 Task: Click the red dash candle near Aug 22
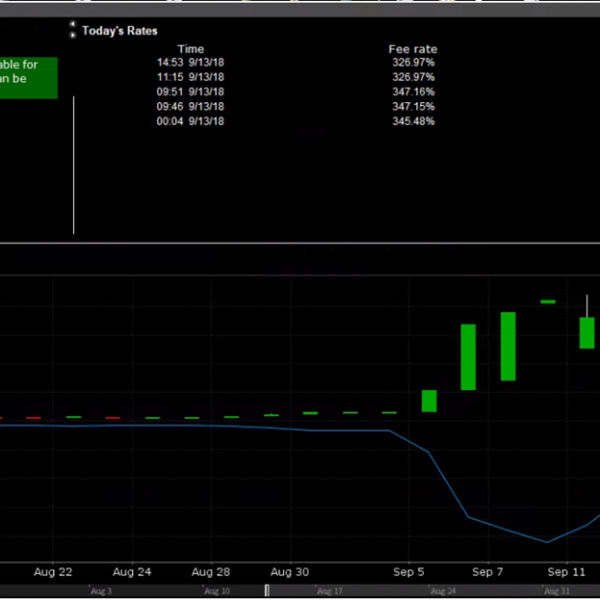tap(33, 418)
